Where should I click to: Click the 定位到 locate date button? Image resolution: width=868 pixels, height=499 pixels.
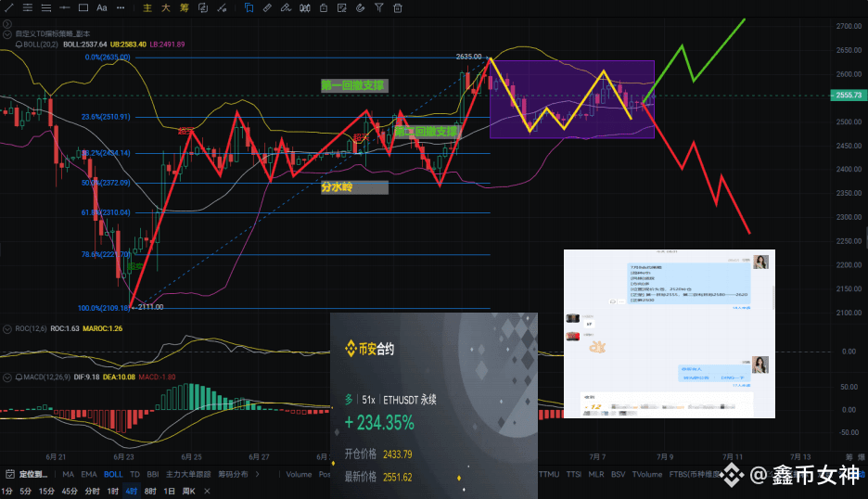pos(27,474)
